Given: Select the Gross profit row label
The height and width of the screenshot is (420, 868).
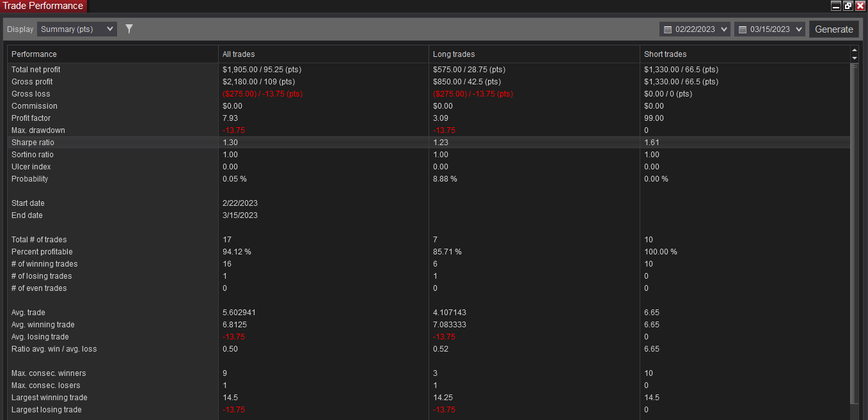Looking at the screenshot, I should [32, 82].
